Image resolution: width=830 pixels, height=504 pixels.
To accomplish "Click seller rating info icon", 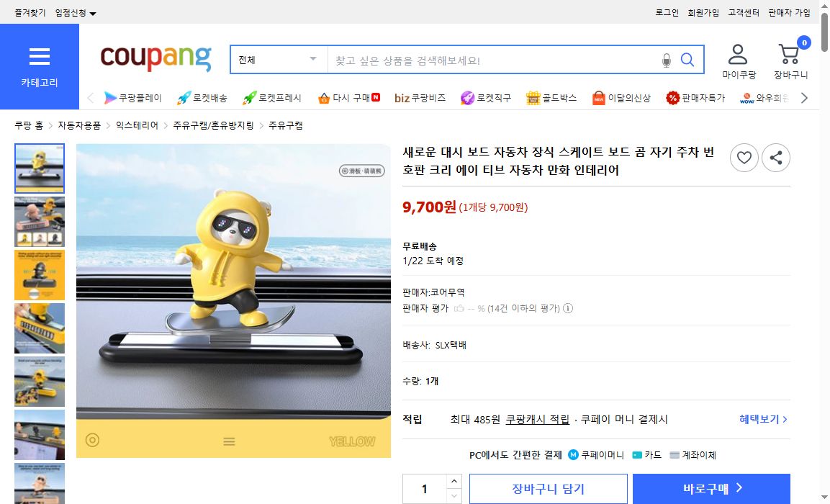I will [567, 307].
